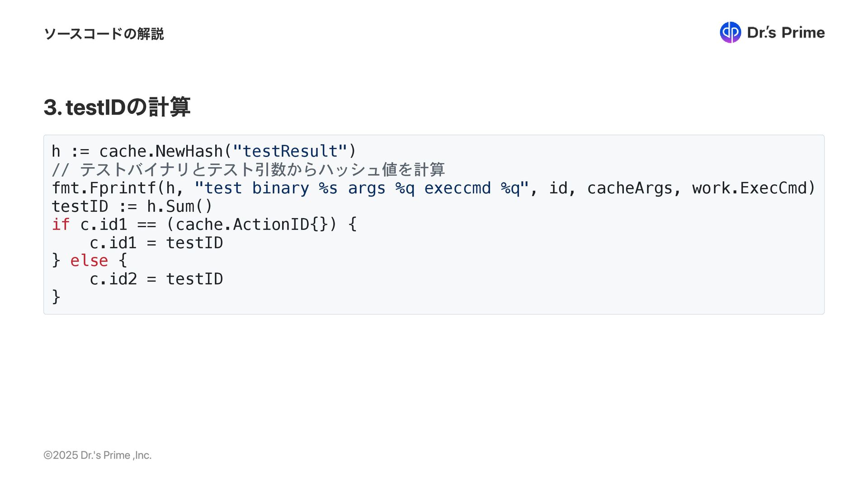
Task: Click work.ExecCmd at the line end
Action: (x=749, y=188)
